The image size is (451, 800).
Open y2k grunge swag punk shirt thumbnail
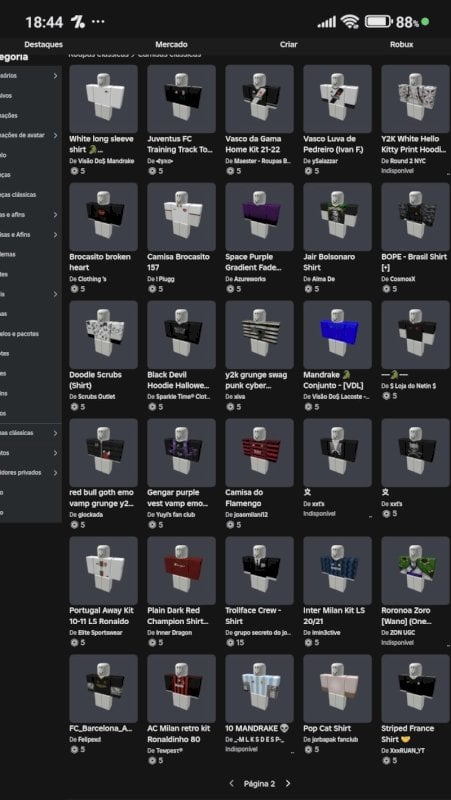(x=259, y=335)
